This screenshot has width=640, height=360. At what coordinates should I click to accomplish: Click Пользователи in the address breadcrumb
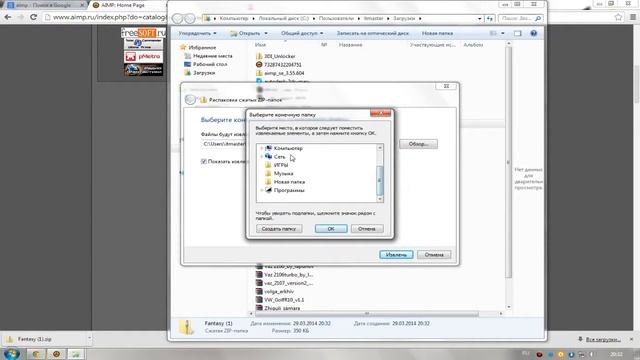pos(336,18)
